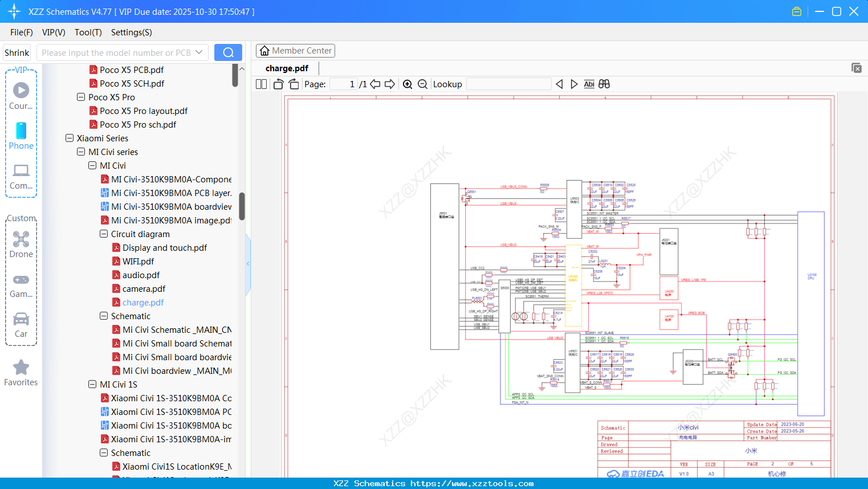
Task: Collapse the MI Civi node
Action: tap(92, 166)
